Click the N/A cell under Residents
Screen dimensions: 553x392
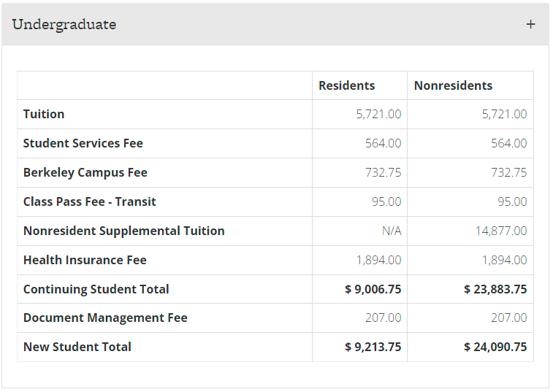click(x=392, y=231)
